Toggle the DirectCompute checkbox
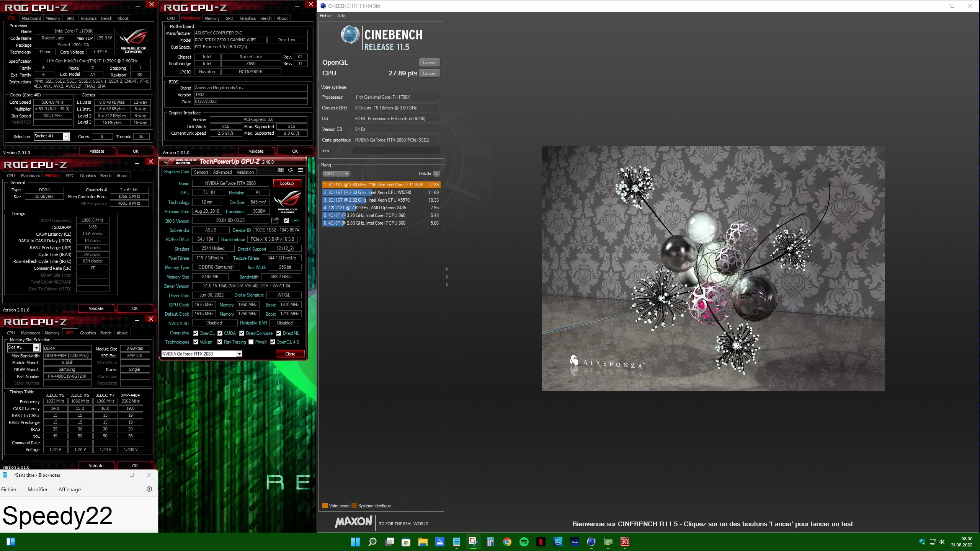 click(242, 333)
